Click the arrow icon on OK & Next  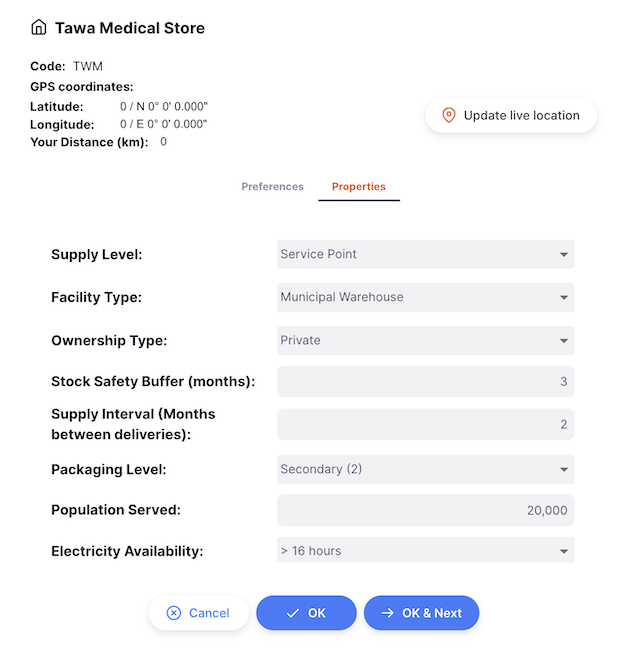pyautogui.click(x=387, y=613)
